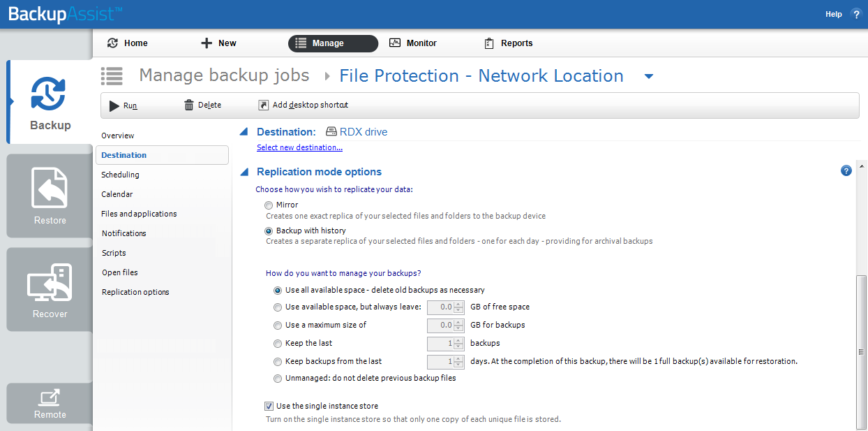Select Backup with history mode
This screenshot has width=868, height=431.
[269, 231]
